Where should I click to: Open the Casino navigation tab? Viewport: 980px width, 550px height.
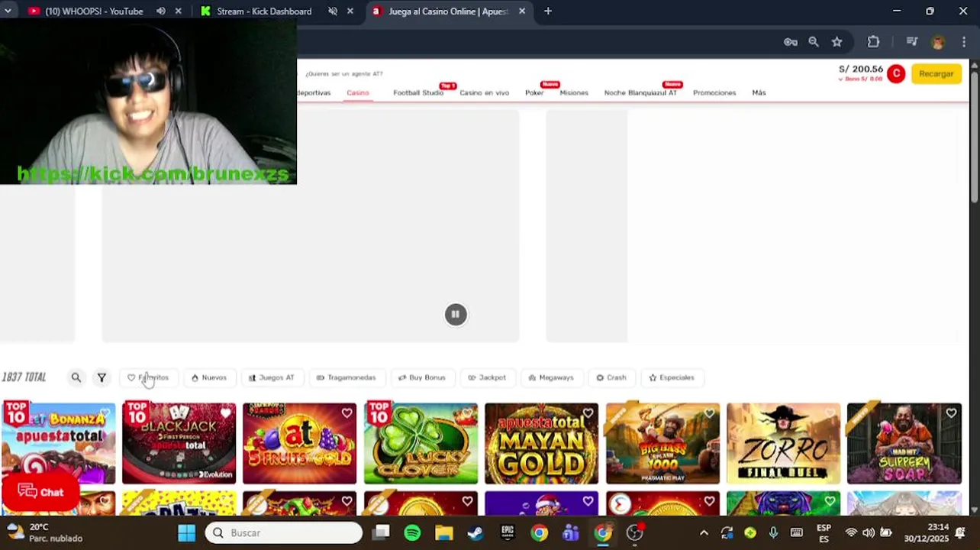click(x=358, y=92)
